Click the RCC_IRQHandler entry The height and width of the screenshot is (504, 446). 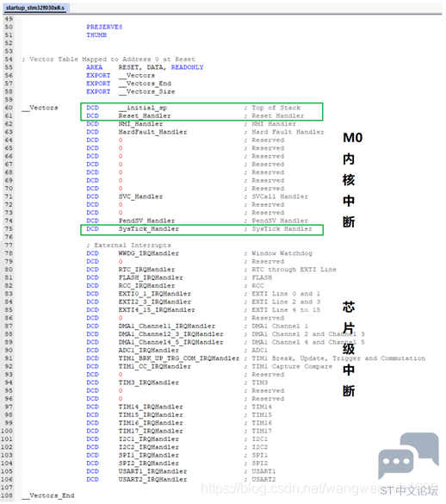click(x=147, y=286)
